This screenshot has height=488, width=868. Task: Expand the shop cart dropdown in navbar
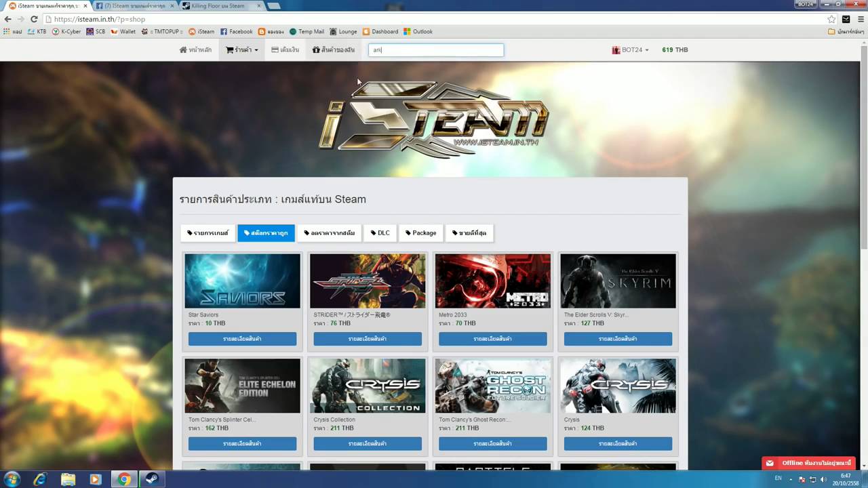pyautogui.click(x=242, y=49)
